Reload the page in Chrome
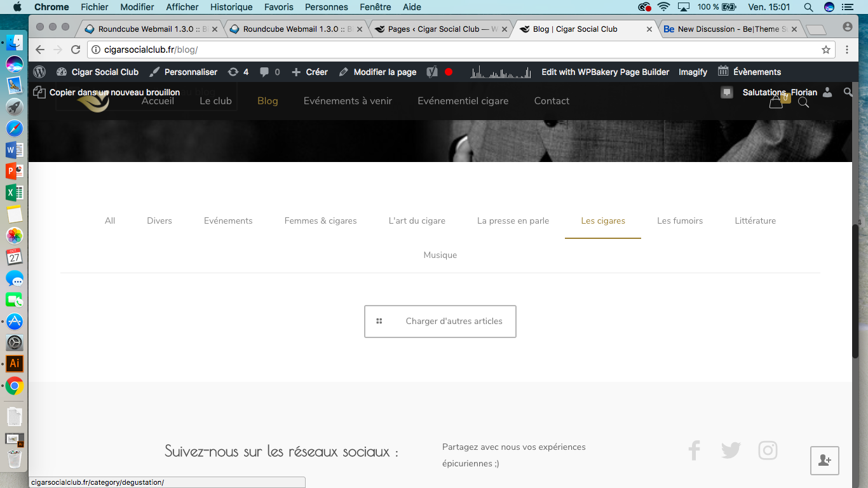 point(76,50)
